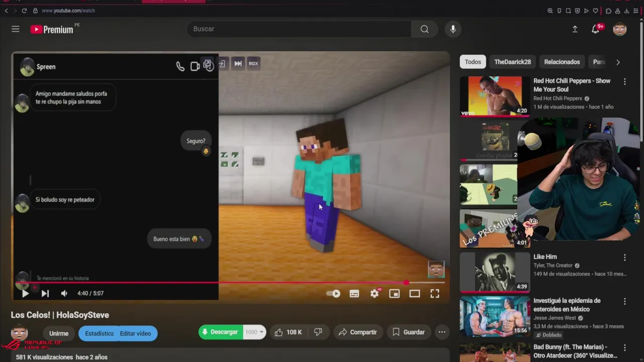Click the browser address bar URL
The width and height of the screenshot is (644, 362).
point(68,11)
